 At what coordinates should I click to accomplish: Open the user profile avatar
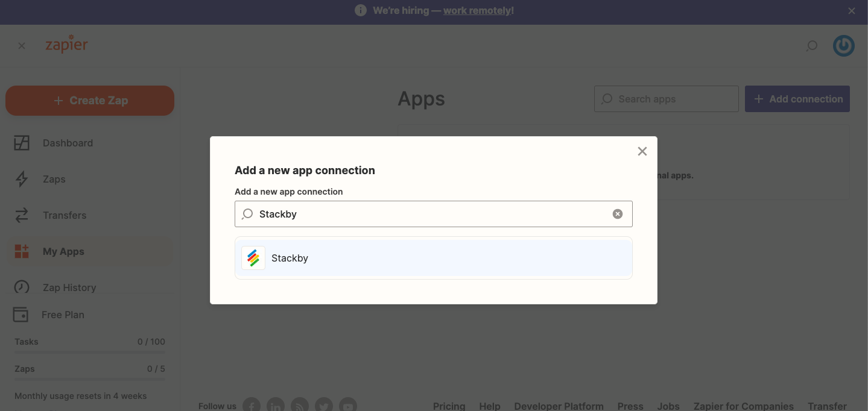click(x=843, y=46)
